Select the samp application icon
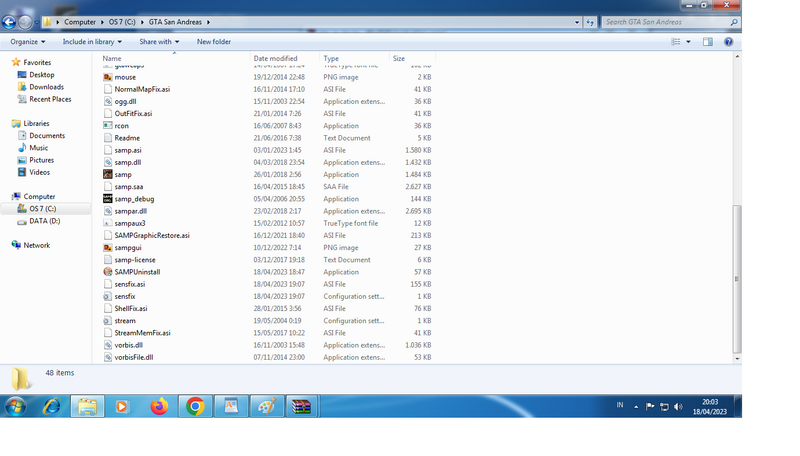800x456 pixels. click(108, 174)
